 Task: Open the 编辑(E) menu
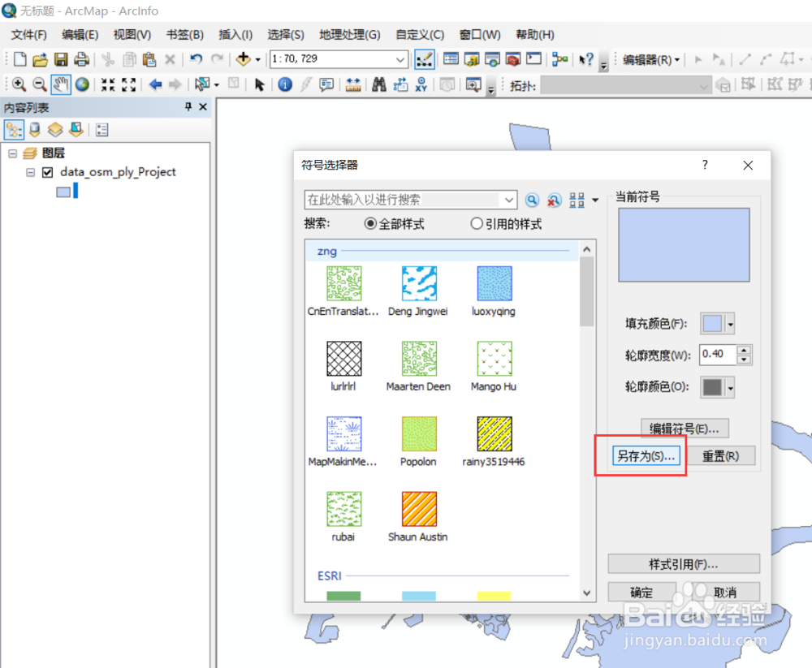[x=80, y=35]
